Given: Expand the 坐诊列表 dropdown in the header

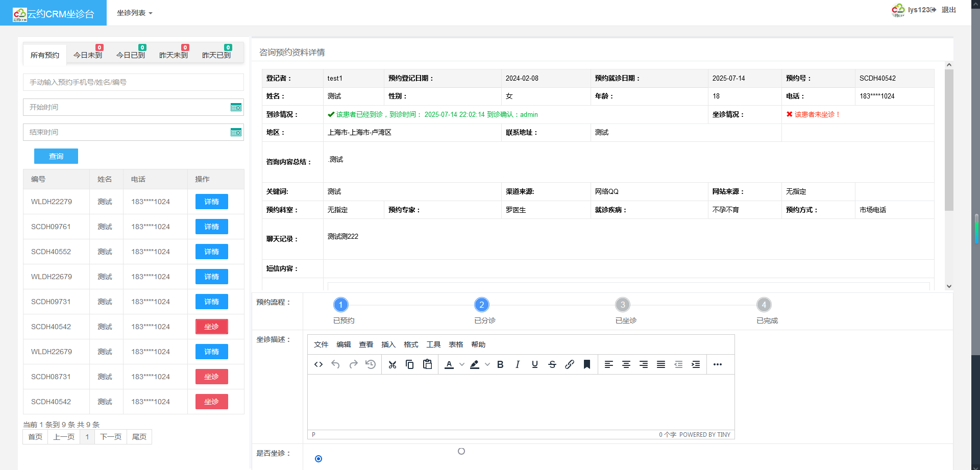Looking at the screenshot, I should coord(135,13).
